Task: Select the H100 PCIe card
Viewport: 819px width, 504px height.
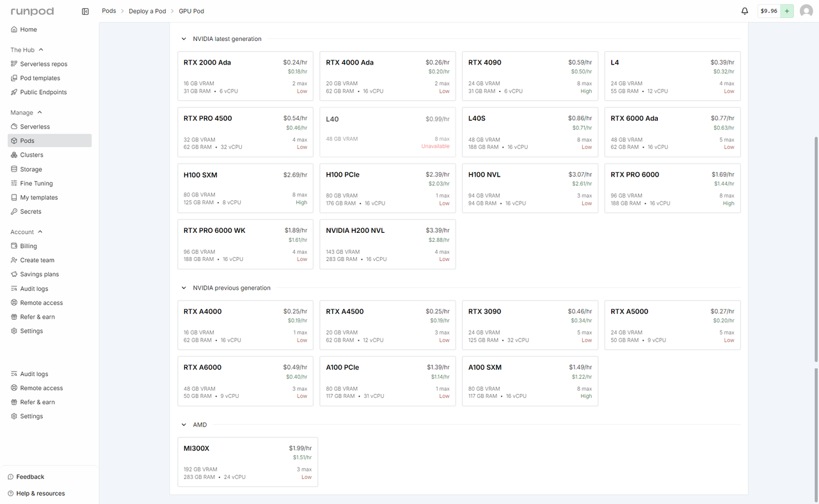Action: (388, 188)
